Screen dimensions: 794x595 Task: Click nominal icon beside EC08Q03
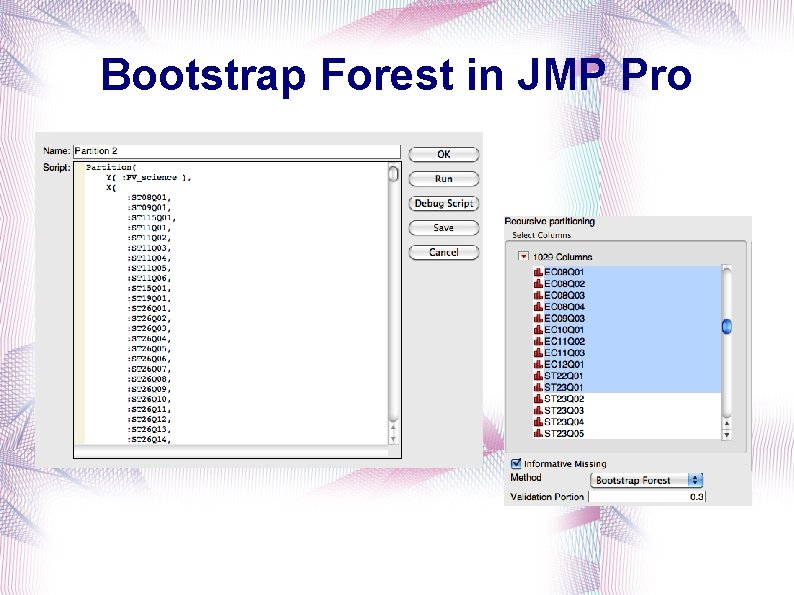[x=538, y=295]
